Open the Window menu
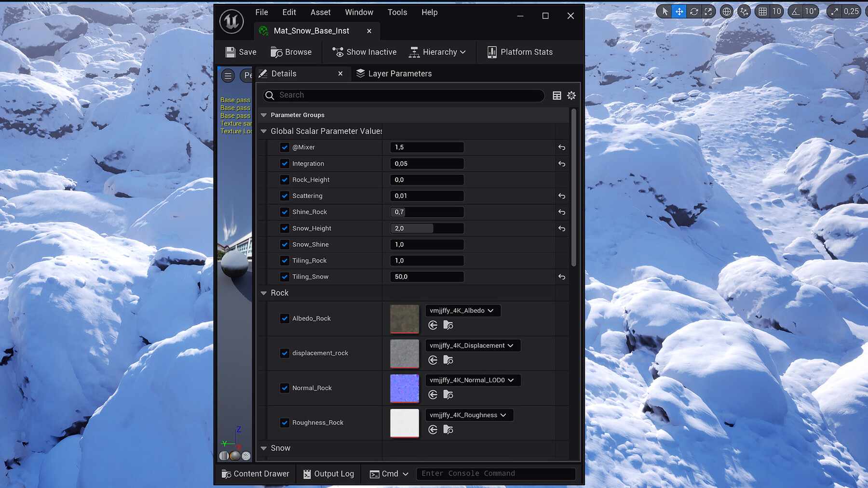 (359, 12)
